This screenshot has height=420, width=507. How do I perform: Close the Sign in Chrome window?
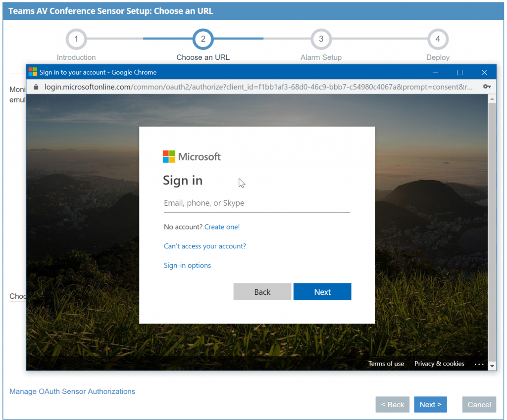[484, 72]
